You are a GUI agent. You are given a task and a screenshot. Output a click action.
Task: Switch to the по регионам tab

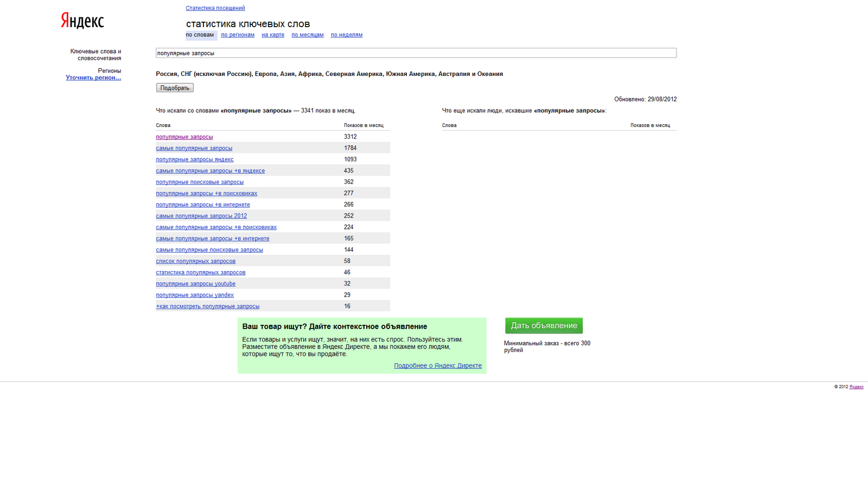point(238,35)
